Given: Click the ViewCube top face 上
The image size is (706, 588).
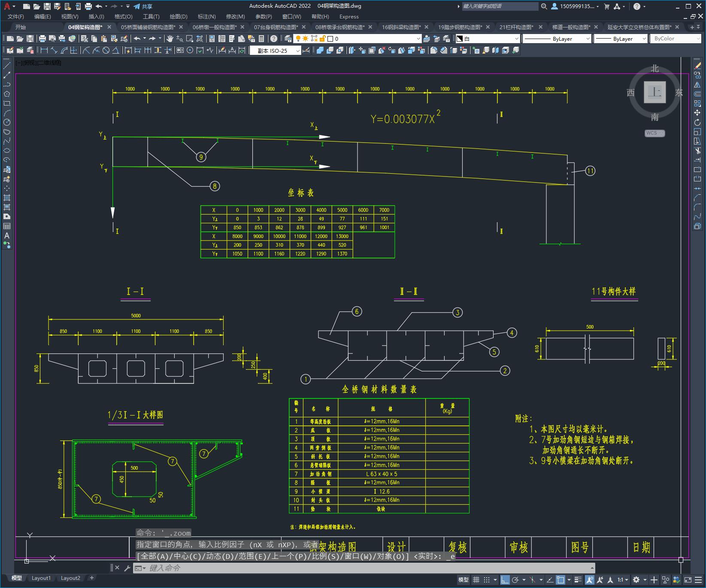Looking at the screenshot, I should [654, 92].
